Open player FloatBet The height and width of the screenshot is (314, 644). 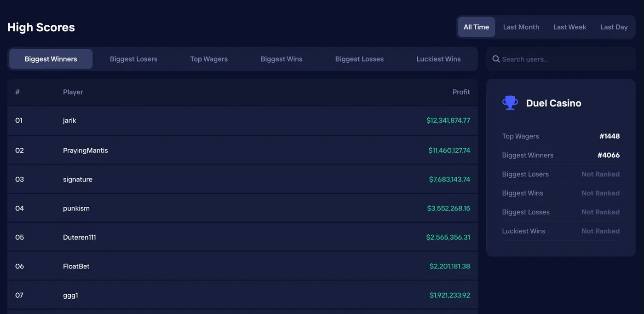[x=76, y=266]
